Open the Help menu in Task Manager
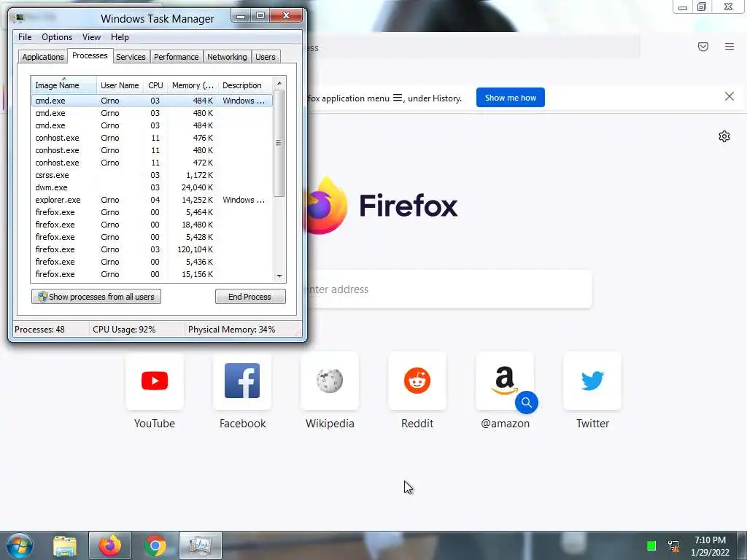747x560 pixels. (x=120, y=37)
